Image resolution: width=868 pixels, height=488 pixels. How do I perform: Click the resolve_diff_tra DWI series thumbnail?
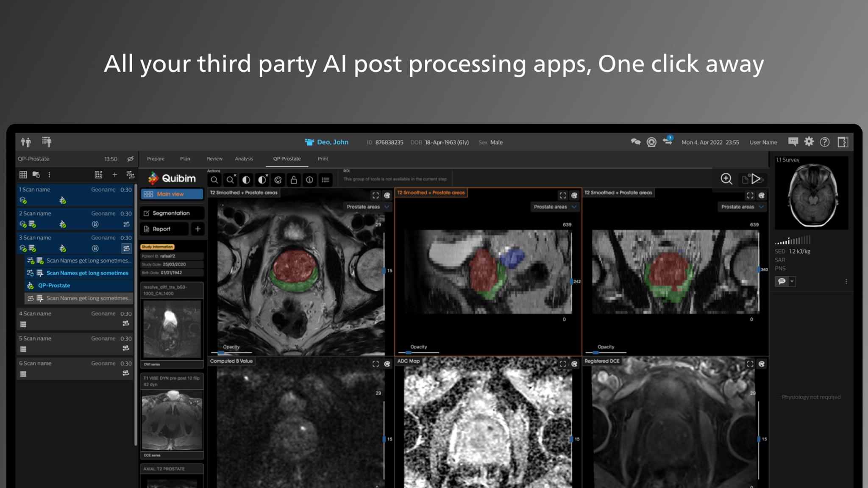point(172,329)
